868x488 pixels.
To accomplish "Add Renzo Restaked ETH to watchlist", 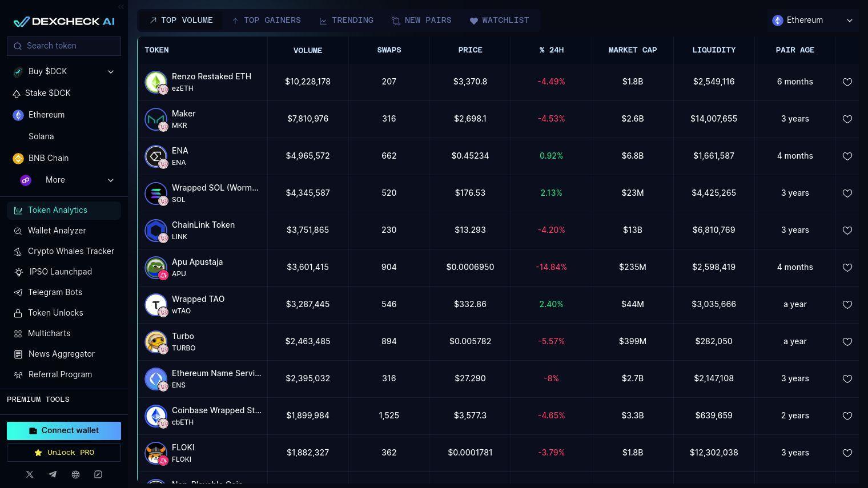I will 847,82.
